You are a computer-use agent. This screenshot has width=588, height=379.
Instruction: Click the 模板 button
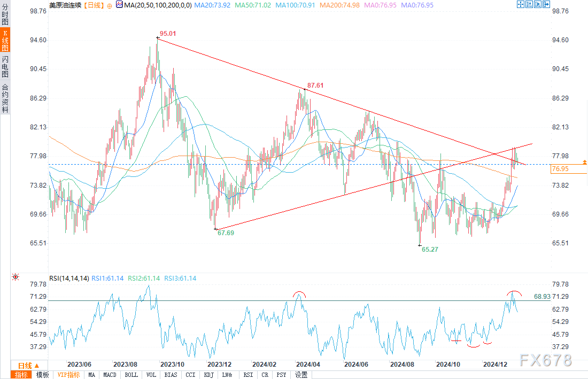[x=42, y=375]
